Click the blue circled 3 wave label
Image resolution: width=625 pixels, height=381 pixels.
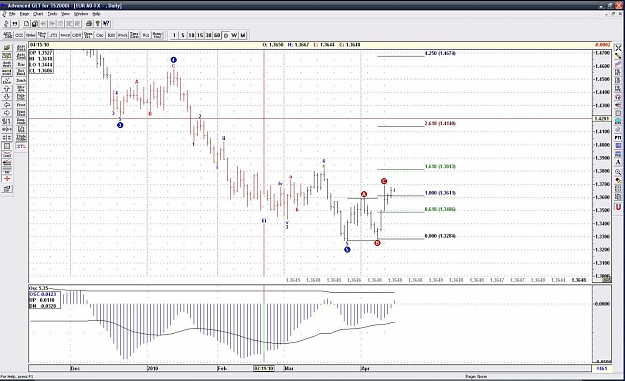click(120, 125)
